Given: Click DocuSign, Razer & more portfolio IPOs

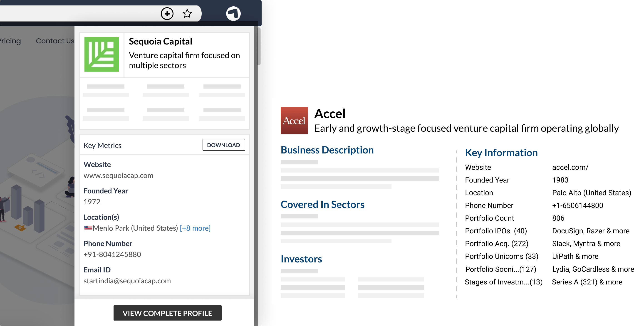Looking at the screenshot, I should click(x=590, y=231).
